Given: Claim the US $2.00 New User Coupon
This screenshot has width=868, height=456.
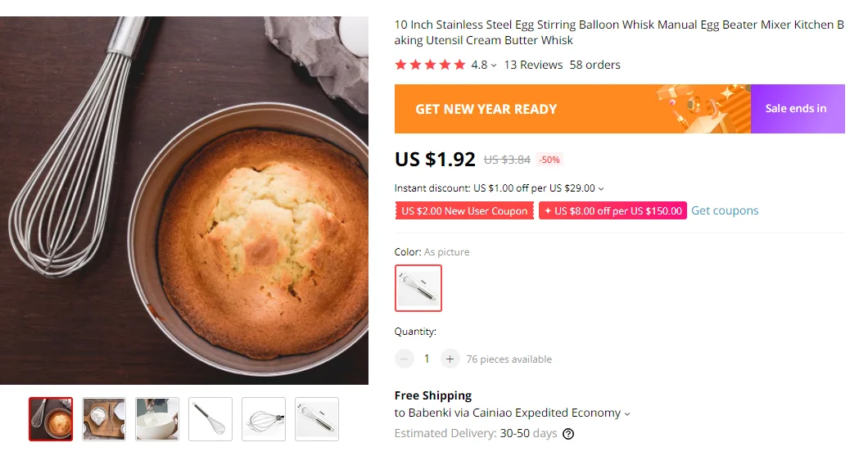Looking at the screenshot, I should pyautogui.click(x=464, y=211).
